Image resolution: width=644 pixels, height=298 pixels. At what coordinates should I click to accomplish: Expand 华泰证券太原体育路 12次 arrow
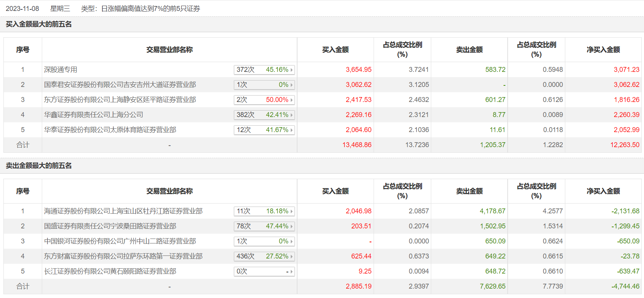291,130
